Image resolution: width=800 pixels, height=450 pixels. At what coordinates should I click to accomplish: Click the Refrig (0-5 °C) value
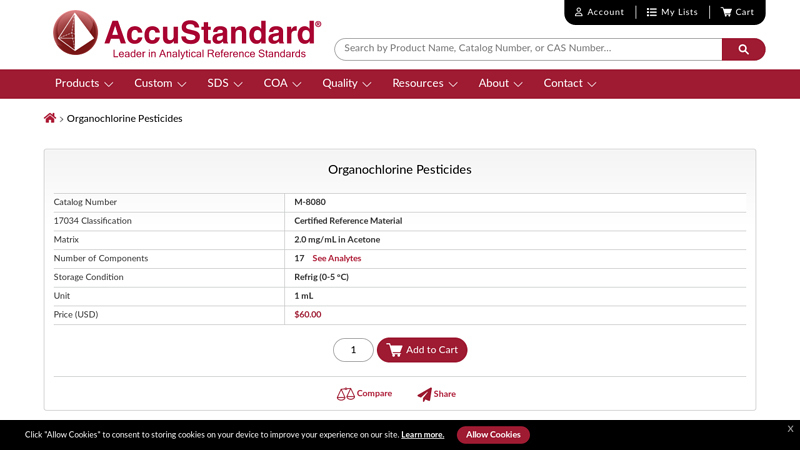click(x=321, y=277)
